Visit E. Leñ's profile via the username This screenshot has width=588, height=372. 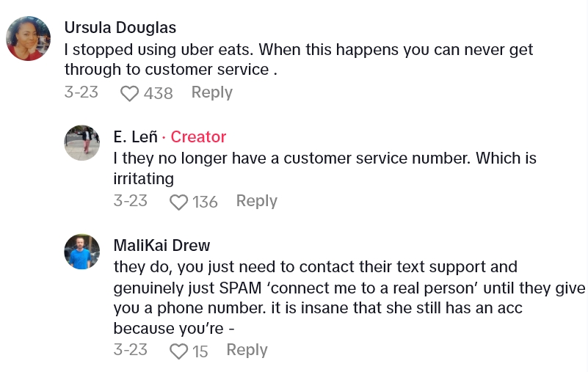[135, 136]
